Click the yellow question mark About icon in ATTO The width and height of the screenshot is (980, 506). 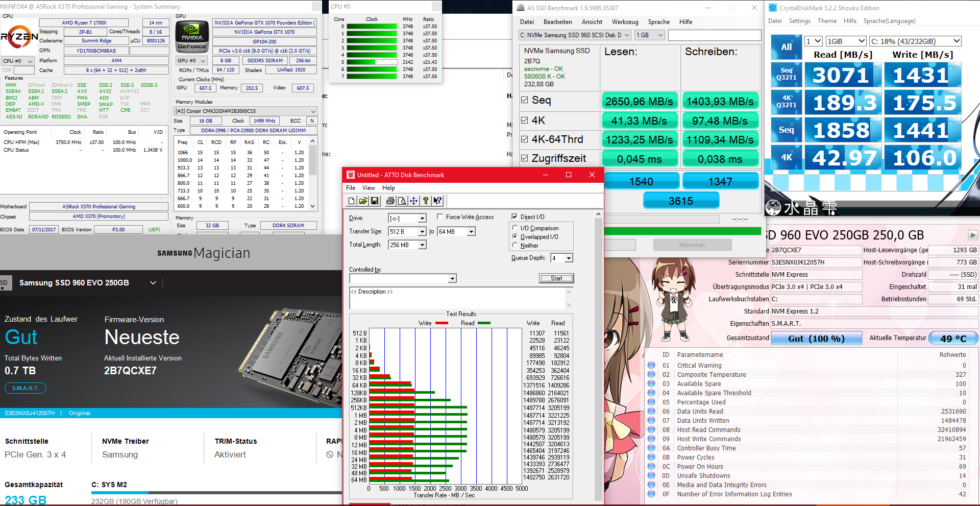426,201
